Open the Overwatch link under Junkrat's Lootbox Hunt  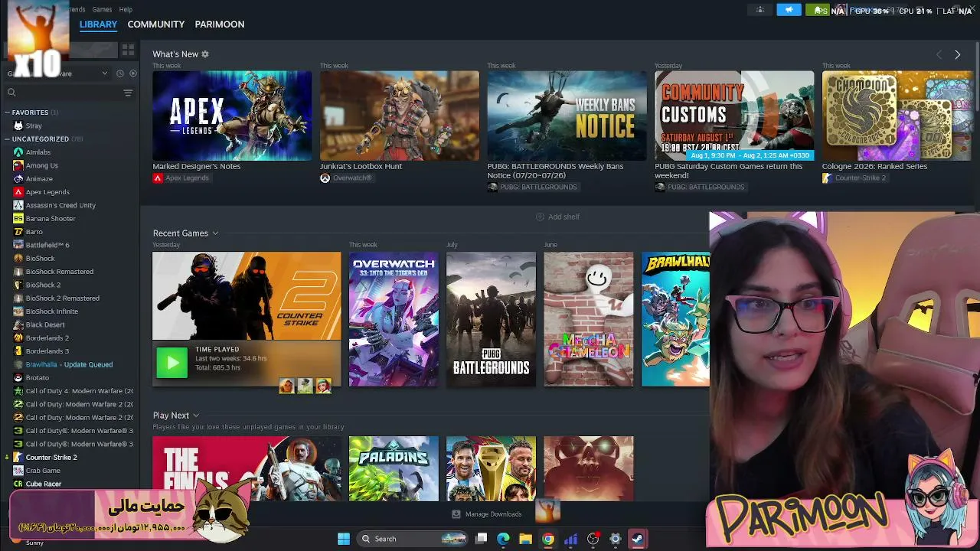point(346,178)
